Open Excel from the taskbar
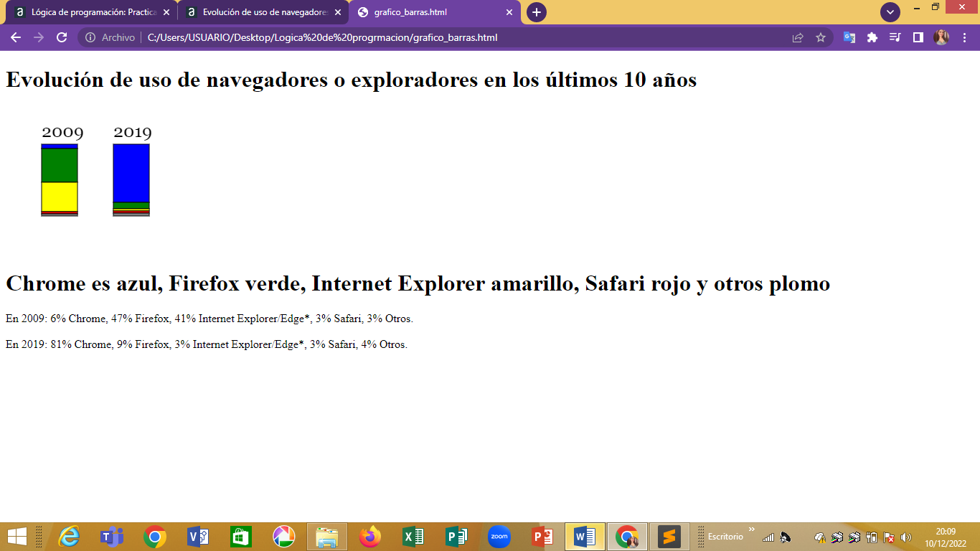This screenshot has height=551, width=980. [x=413, y=537]
